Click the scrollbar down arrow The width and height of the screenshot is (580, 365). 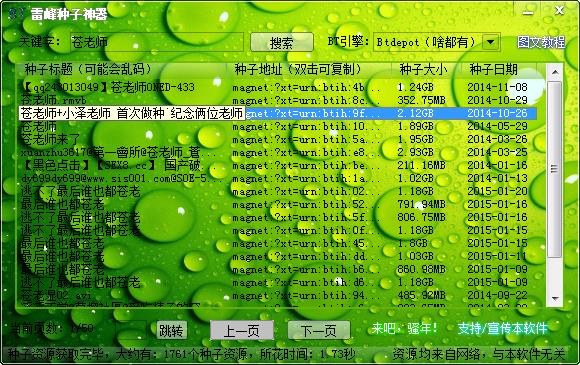point(555,298)
